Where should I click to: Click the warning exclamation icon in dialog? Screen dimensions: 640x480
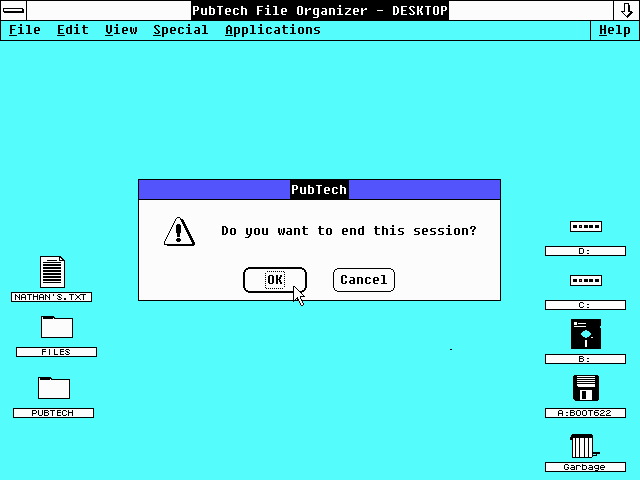coord(179,232)
